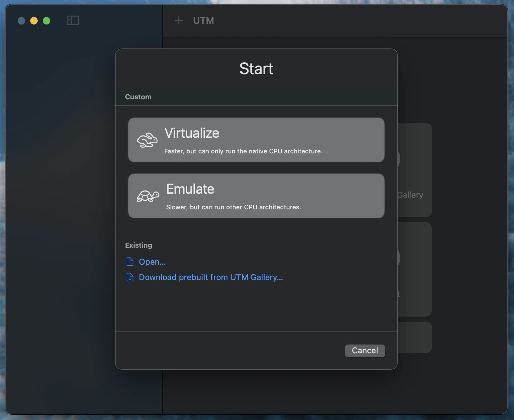Image resolution: width=514 pixels, height=420 pixels.
Task: Click Download prebuilt from UTM Gallery link
Action: pyautogui.click(x=211, y=277)
